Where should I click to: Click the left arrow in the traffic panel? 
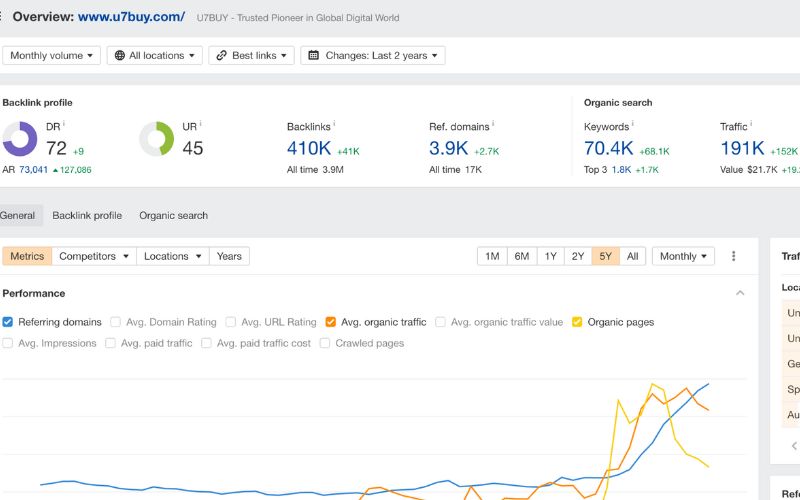(x=794, y=446)
